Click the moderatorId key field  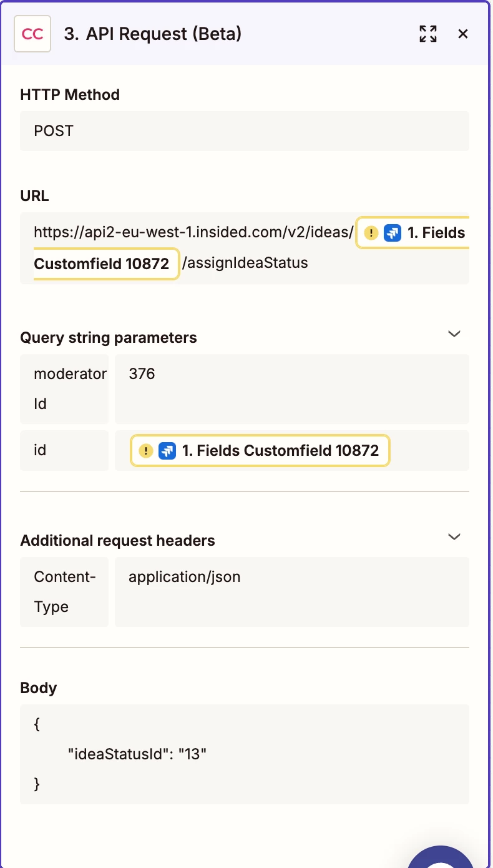[x=64, y=389]
